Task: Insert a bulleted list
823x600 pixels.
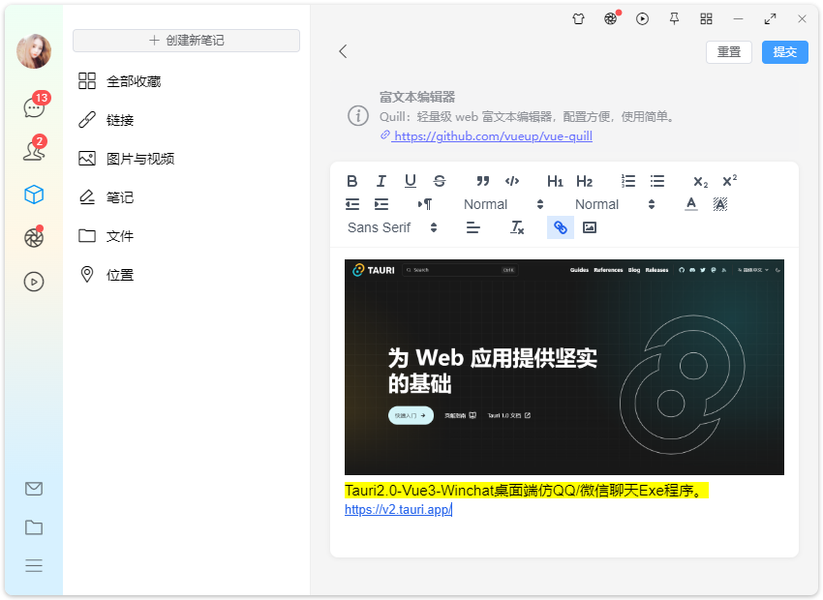Action: click(x=657, y=181)
